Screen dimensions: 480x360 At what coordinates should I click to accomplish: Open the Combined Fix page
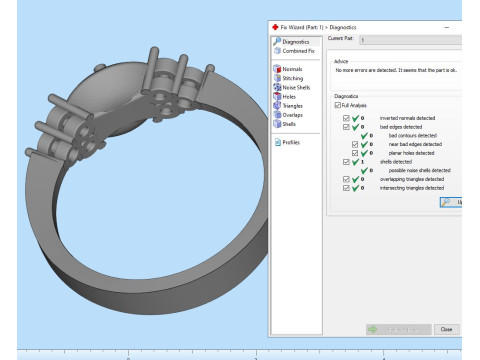coord(294,51)
